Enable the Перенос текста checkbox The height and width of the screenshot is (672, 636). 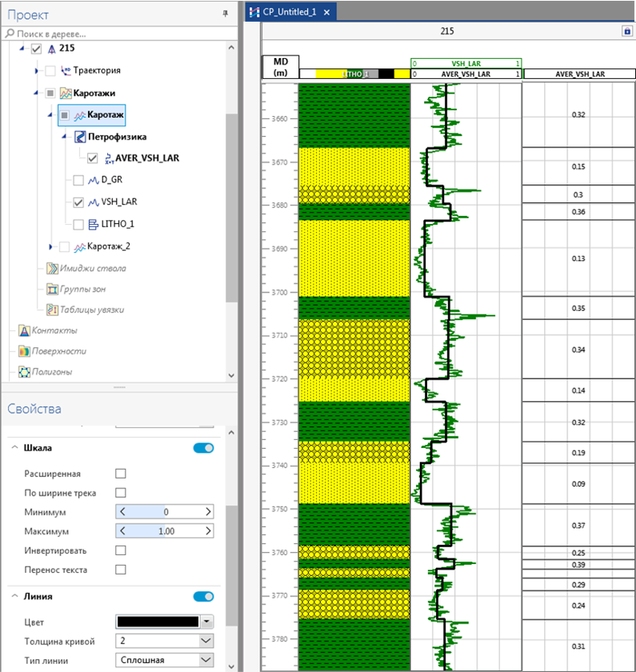pyautogui.click(x=121, y=570)
